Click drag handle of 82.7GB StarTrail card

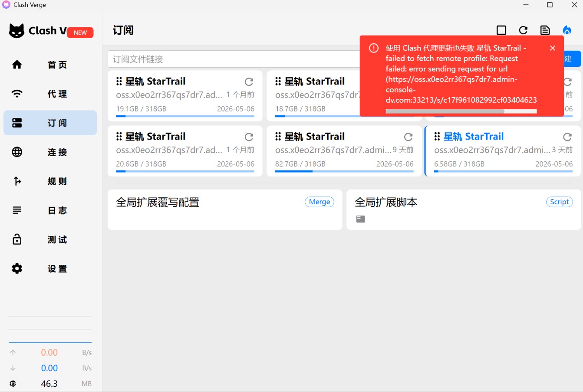[278, 137]
